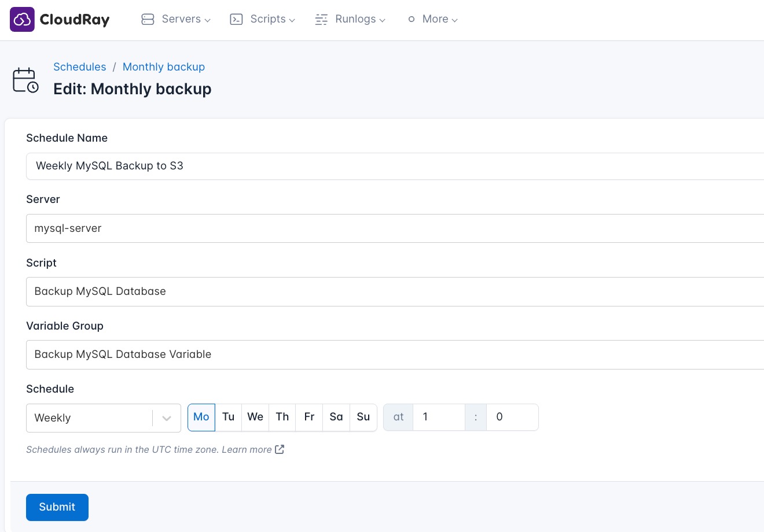Viewport: 764px width, 532px height.
Task: Enable the Su weekday toggle
Action: point(363,417)
